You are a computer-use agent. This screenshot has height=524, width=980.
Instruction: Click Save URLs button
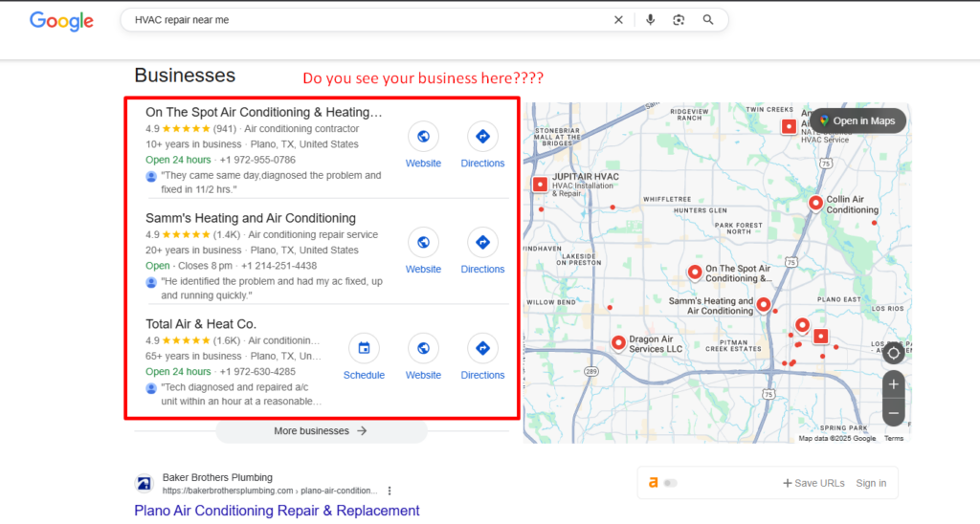[813, 484]
